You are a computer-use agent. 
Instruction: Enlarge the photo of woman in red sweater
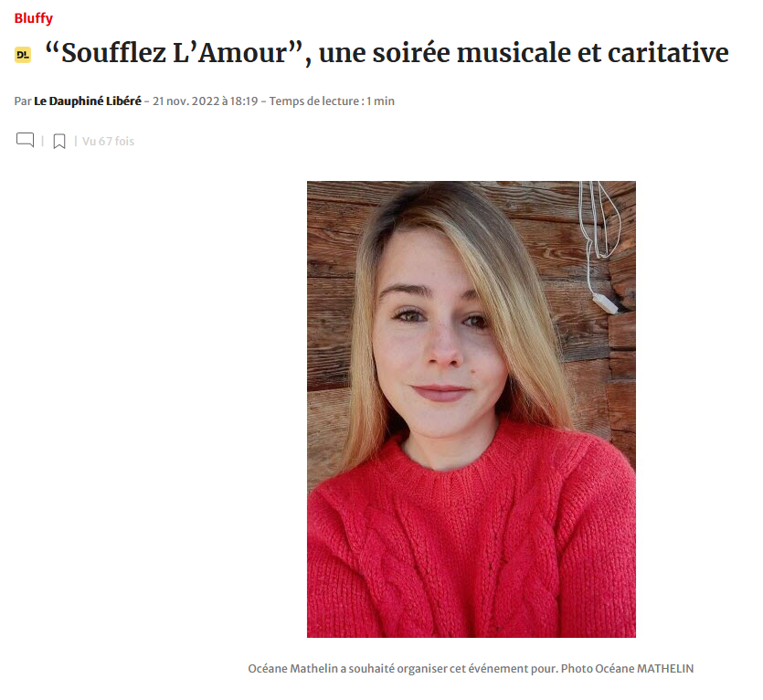tap(471, 408)
